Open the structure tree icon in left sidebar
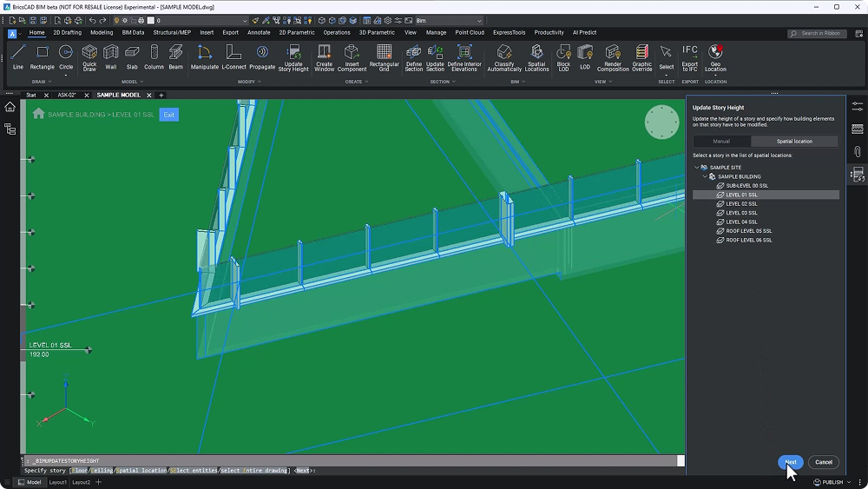Screen dimensions: 868x489 [x=10, y=129]
